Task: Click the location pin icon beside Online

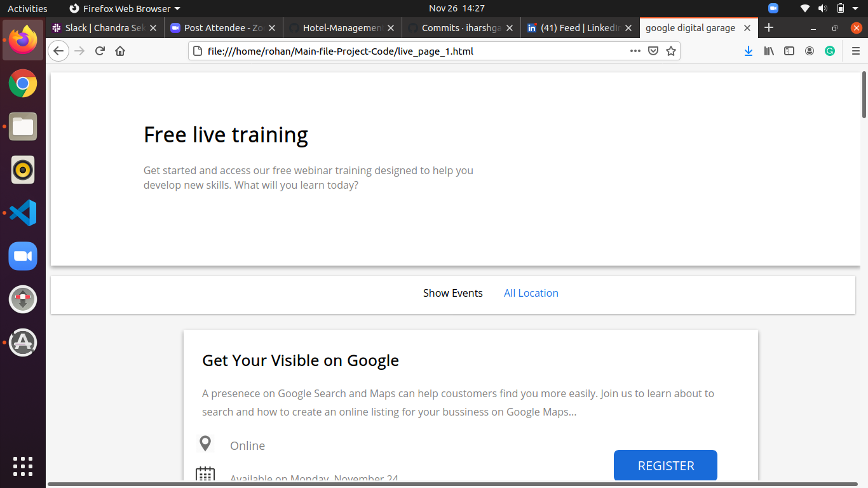Action: [x=205, y=444]
